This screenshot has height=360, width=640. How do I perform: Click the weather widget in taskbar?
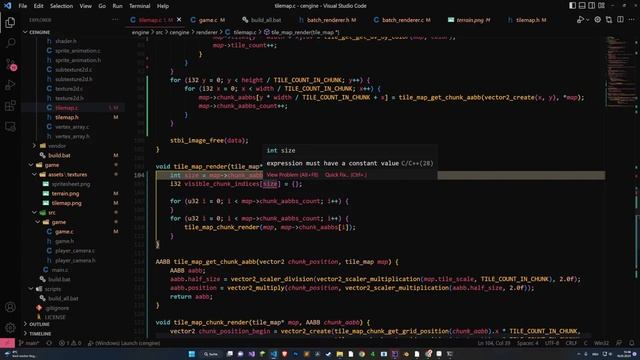[20, 354]
